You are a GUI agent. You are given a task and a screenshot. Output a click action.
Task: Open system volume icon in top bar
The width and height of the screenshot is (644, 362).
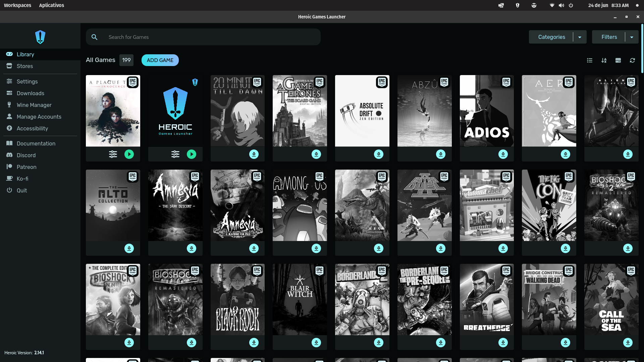pyautogui.click(x=561, y=5)
